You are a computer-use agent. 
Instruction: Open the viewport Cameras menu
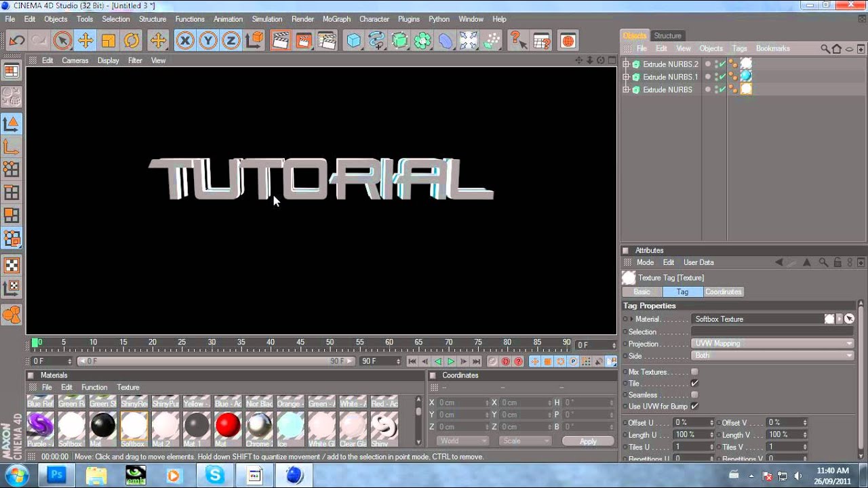coord(75,60)
